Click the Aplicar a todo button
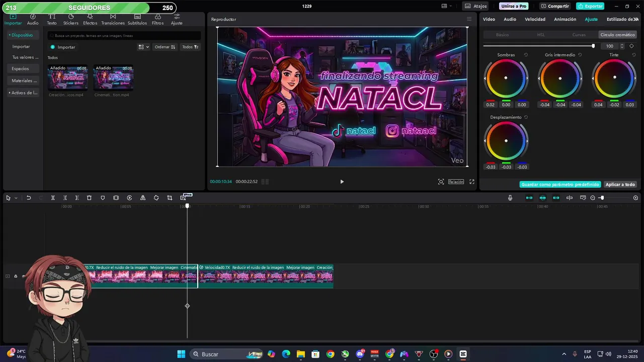This screenshot has width=644, height=362. [620, 185]
